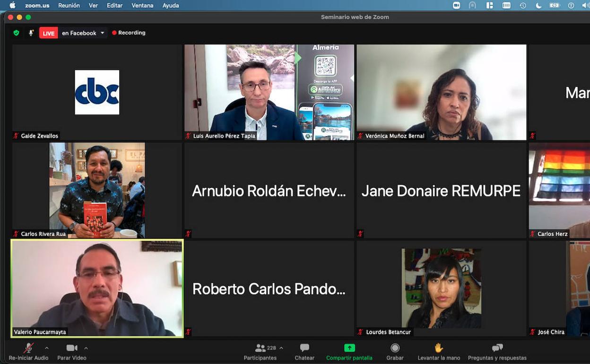Expand audio options arrow beside microphone
The height and width of the screenshot is (364, 590).
click(x=46, y=348)
